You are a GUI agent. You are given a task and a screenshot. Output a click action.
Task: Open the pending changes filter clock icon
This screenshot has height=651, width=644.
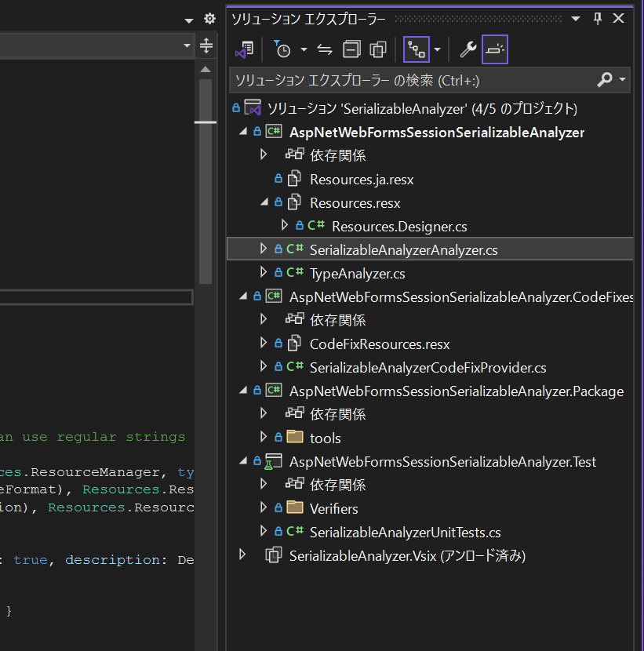[x=282, y=50]
